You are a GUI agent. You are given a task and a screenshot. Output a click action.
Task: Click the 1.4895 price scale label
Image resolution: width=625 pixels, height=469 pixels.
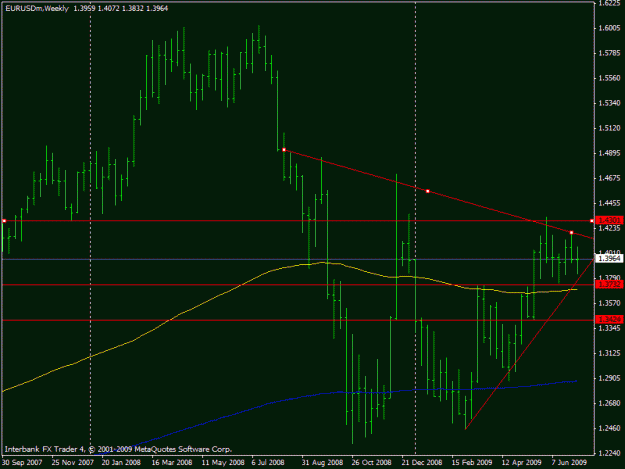pos(609,153)
